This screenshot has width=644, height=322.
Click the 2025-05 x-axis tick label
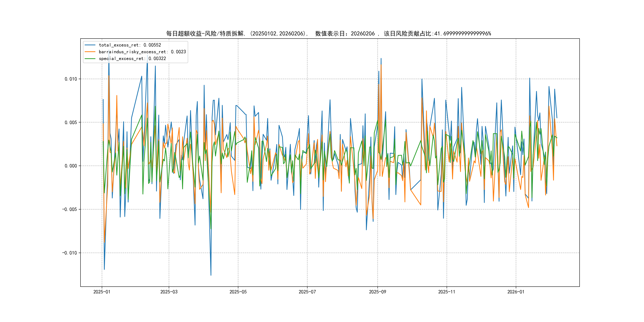[238, 292]
